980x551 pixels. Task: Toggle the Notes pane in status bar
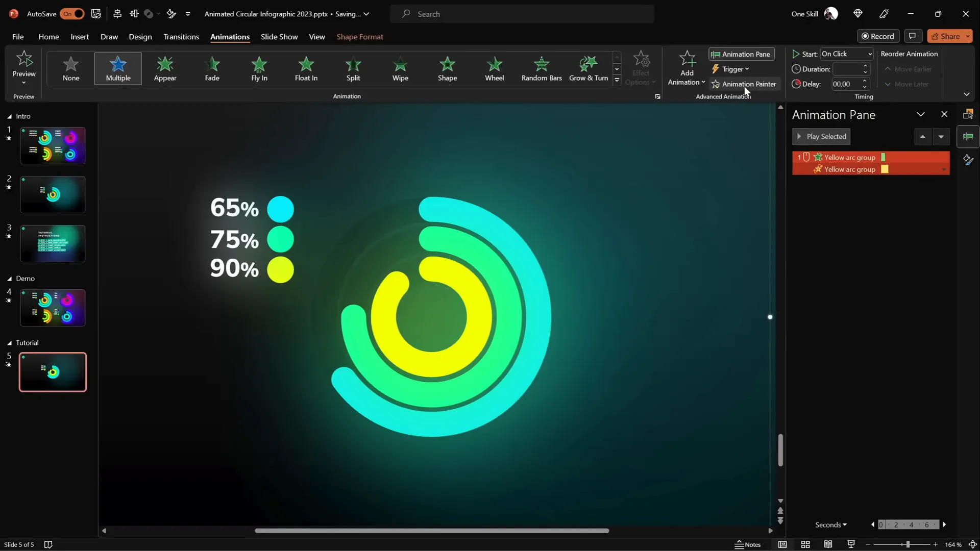coord(748,544)
